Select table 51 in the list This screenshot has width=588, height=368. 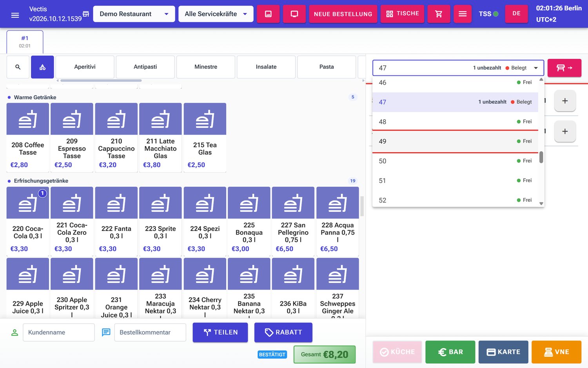455,180
